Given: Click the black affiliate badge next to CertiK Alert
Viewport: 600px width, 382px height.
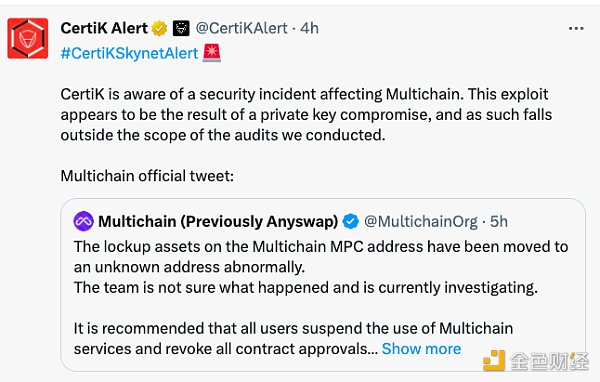Looking at the screenshot, I should (181, 28).
